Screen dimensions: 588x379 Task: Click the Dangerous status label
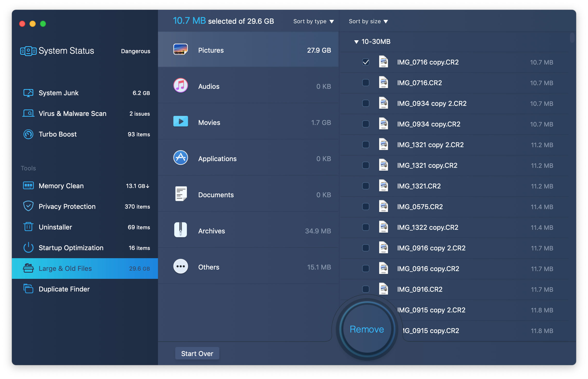pos(136,51)
